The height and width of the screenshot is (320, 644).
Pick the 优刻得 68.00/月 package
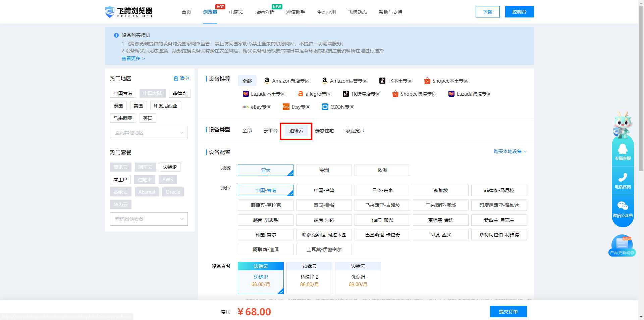(x=358, y=278)
